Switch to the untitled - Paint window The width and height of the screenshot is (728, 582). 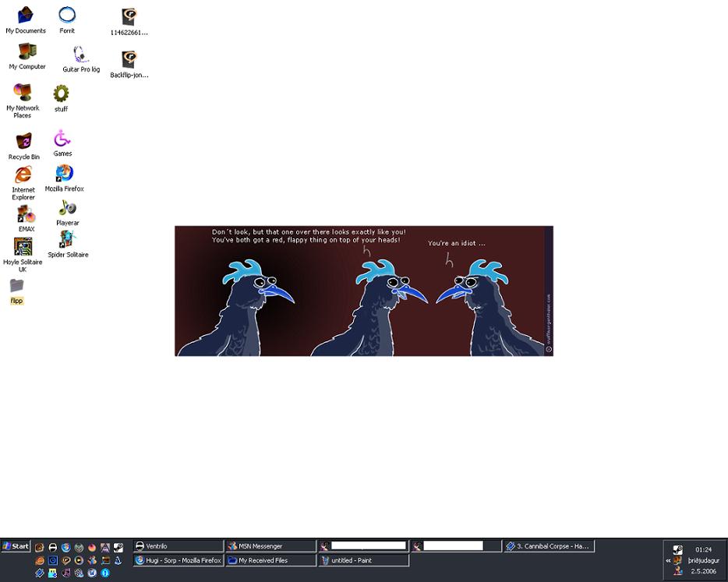tap(363, 560)
